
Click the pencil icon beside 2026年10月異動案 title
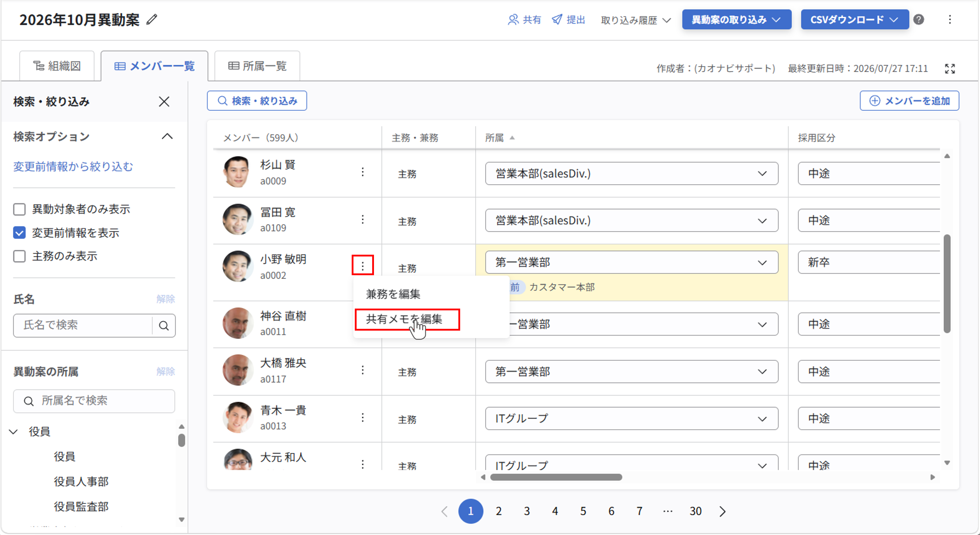click(x=152, y=19)
